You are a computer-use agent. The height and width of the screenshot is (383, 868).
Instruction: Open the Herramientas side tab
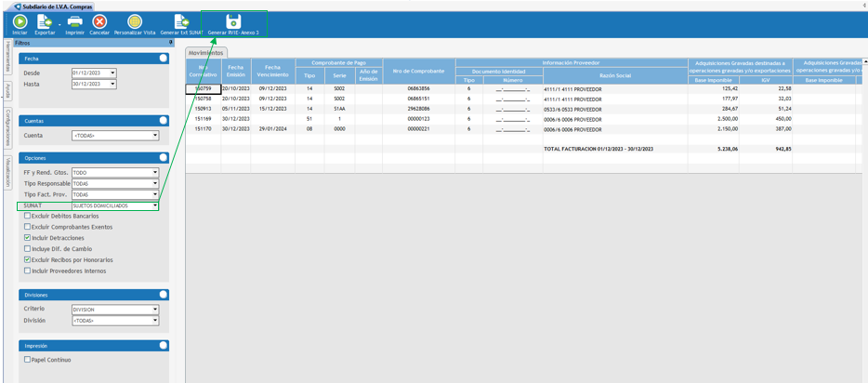click(x=7, y=56)
